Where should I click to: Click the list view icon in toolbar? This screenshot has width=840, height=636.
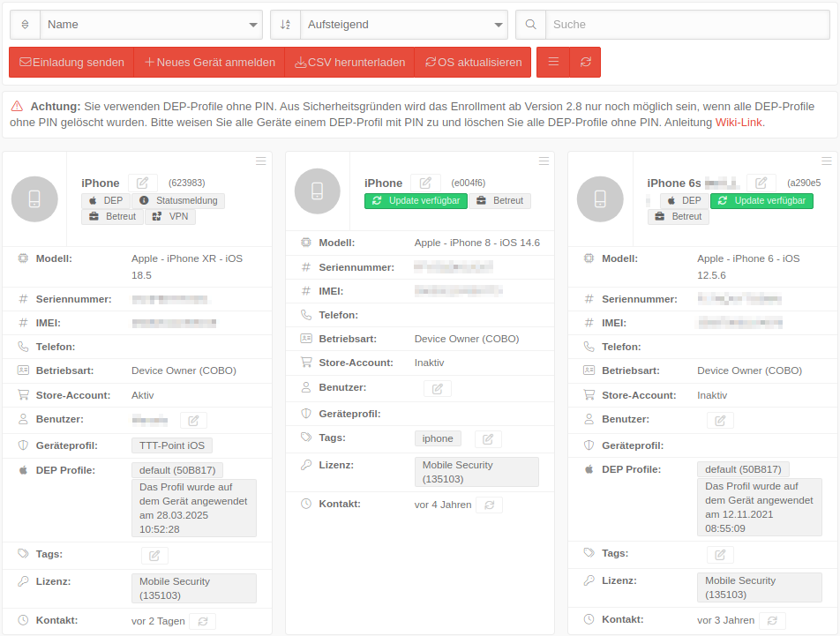[553, 63]
